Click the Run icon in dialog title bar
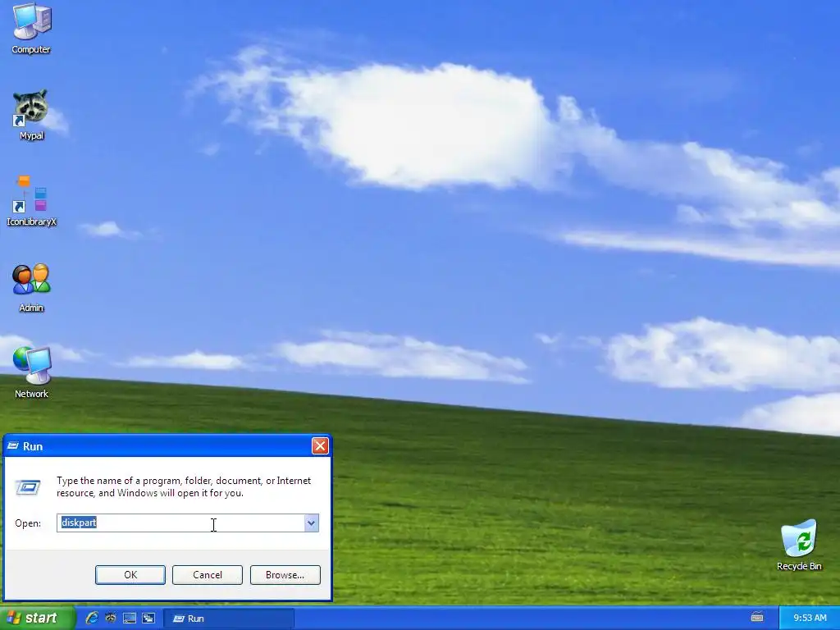 [x=13, y=446]
